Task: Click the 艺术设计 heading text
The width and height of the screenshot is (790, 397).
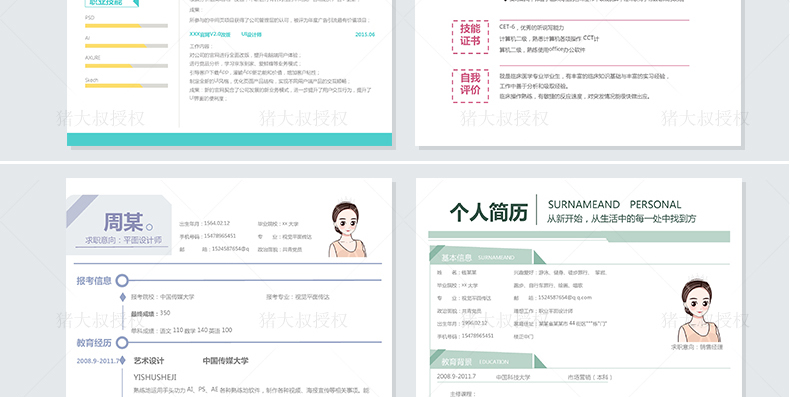Action: point(149,361)
